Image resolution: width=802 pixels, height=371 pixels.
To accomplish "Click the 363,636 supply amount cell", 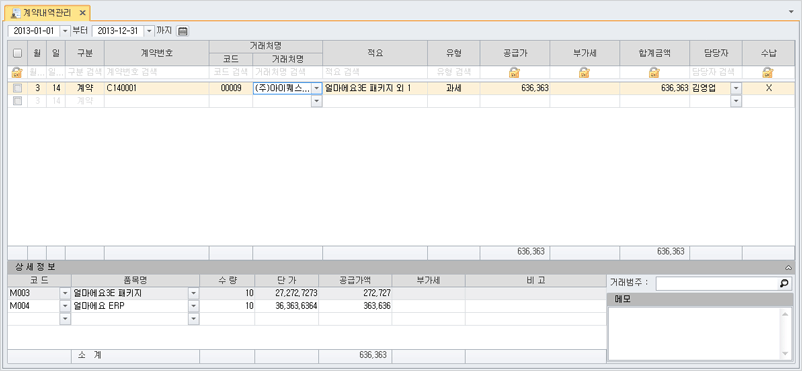I will point(355,306).
